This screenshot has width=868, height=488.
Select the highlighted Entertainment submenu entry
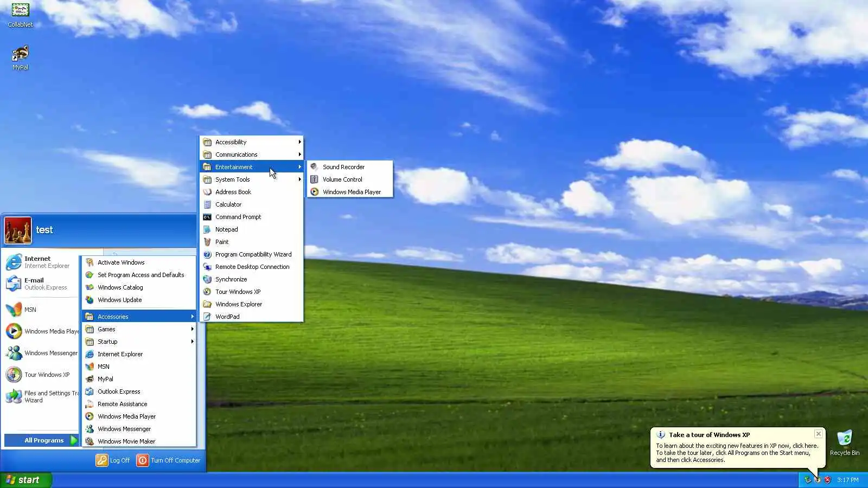click(252, 167)
